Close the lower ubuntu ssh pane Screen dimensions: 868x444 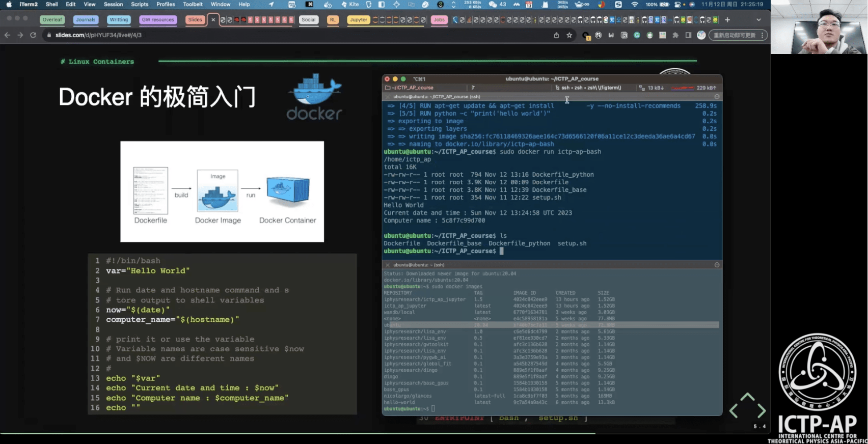click(x=388, y=265)
